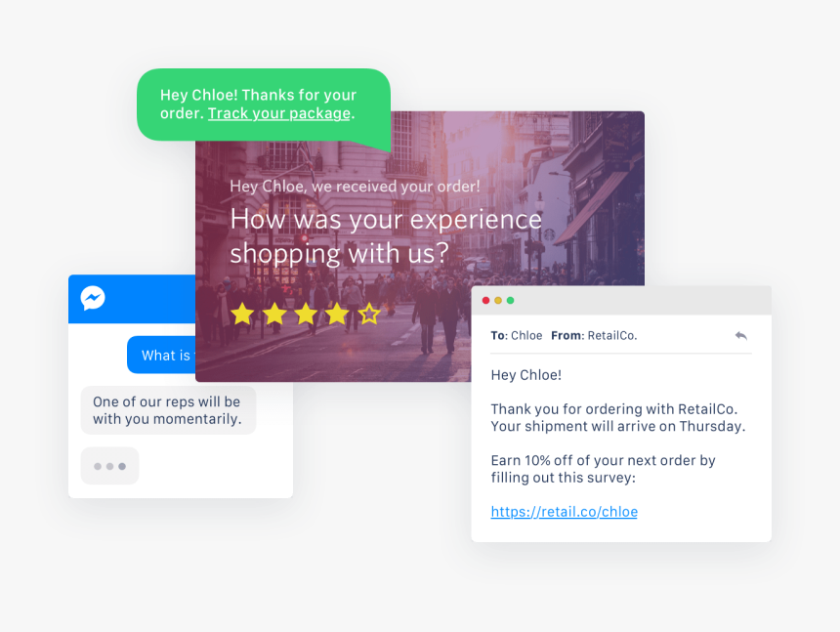Click the green maximize window dot
Image resolution: width=840 pixels, height=632 pixels.
(511, 301)
